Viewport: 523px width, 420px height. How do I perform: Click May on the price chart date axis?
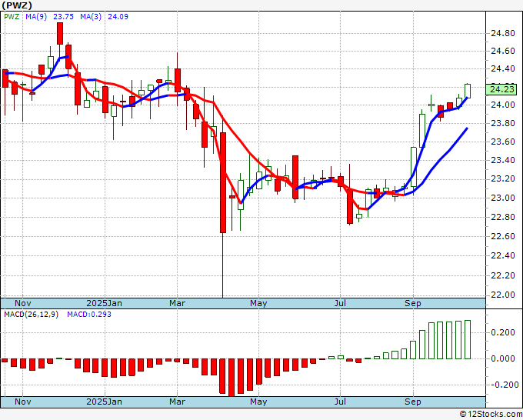(258, 303)
